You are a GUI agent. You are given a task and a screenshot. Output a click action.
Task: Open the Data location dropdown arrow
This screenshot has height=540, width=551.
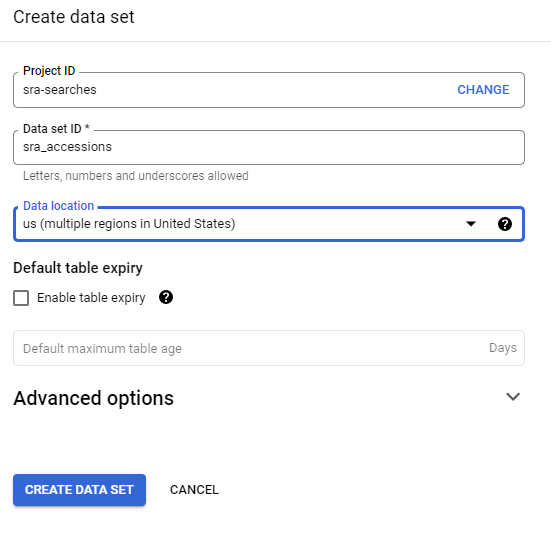tap(471, 224)
